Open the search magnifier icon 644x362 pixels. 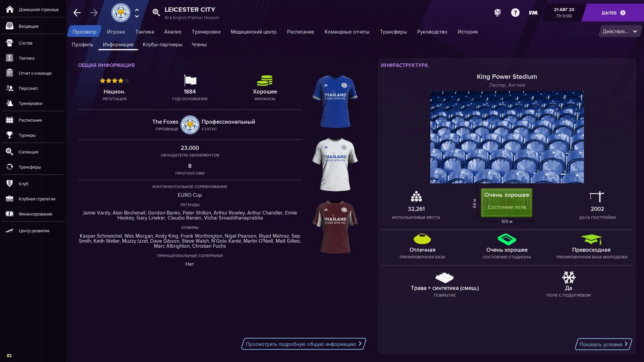pos(156,13)
